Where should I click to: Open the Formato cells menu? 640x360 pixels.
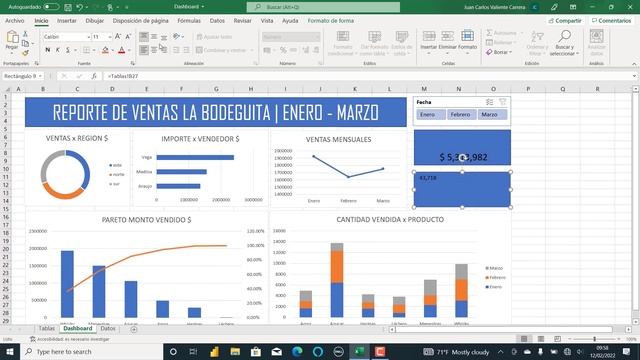click(467, 42)
